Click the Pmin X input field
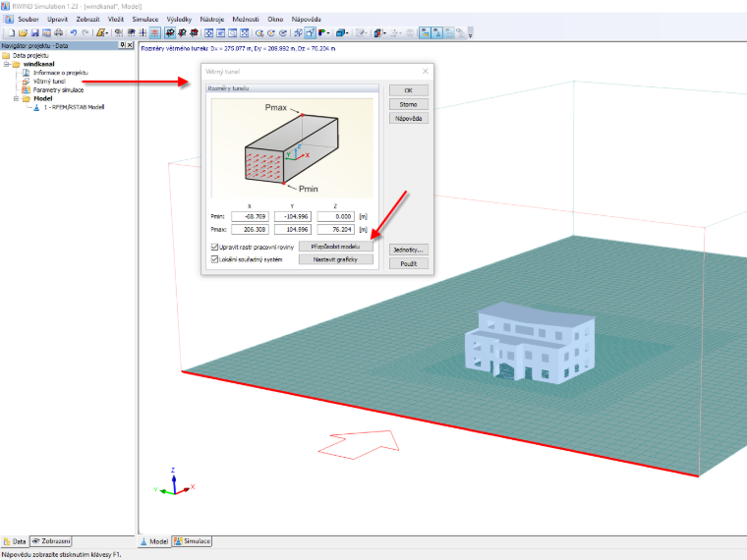 (250, 217)
